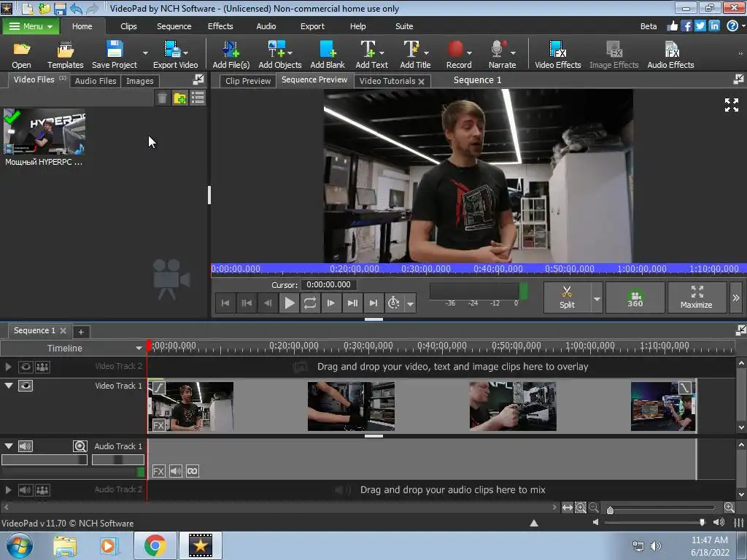Collapse Audio Track 1
This screenshot has width=747, height=560.
click(9, 446)
